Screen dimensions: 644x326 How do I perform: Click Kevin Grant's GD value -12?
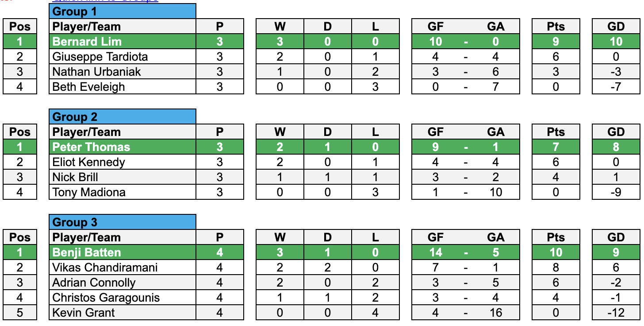(x=616, y=313)
